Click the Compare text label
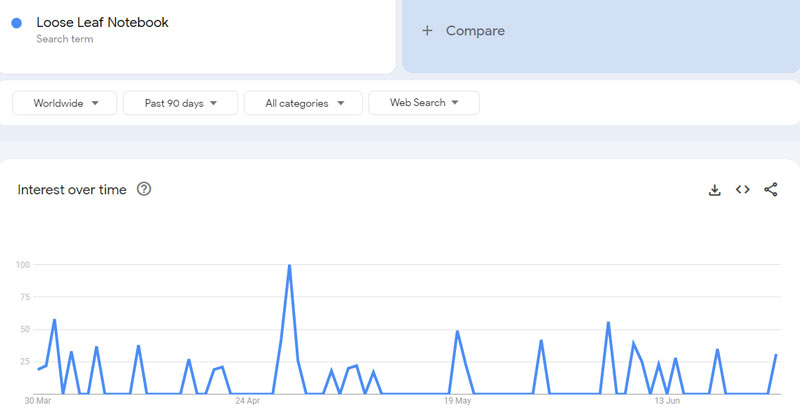This screenshot has height=418, width=800. tap(475, 31)
